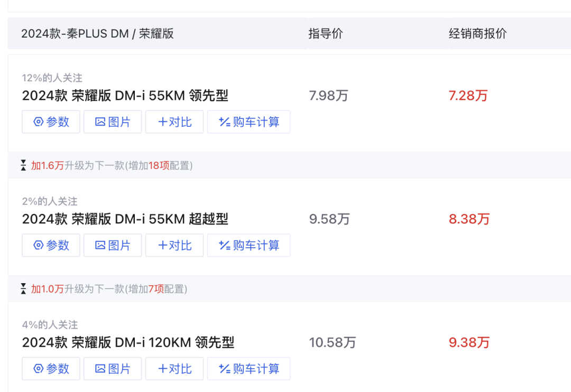571x392 pixels.
Task: Open the 2024款 荣耀版 DM-i 120KM 领先型 title
Action: pos(128,342)
